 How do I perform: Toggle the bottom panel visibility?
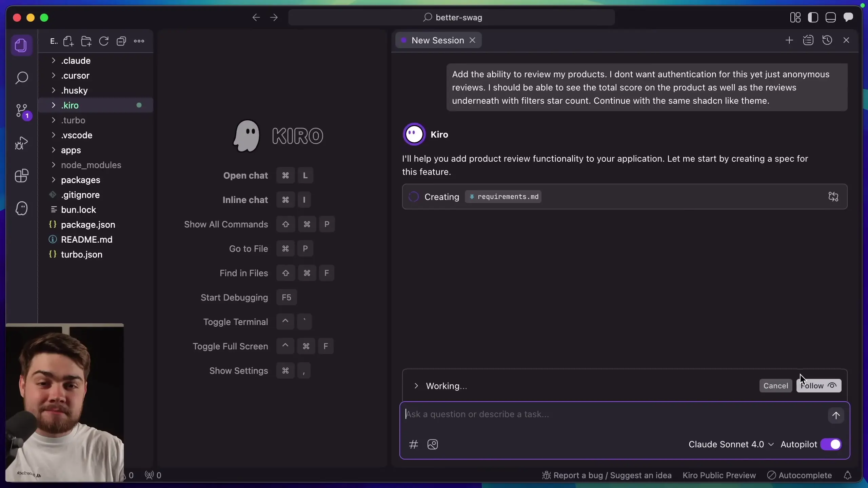point(831,17)
